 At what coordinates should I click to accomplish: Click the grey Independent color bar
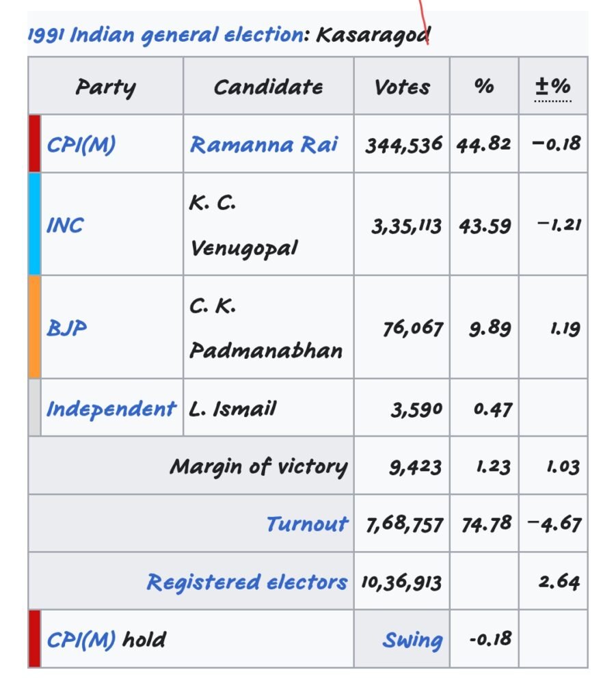click(x=34, y=408)
